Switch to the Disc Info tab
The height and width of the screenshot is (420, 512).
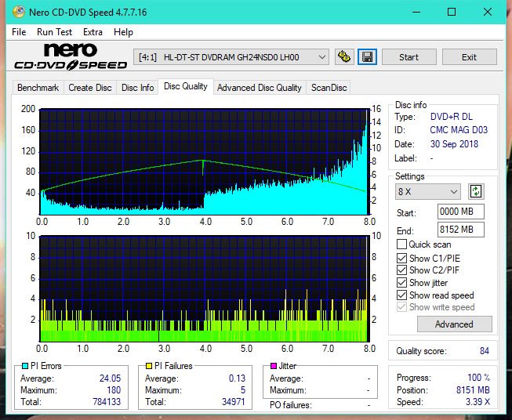137,88
